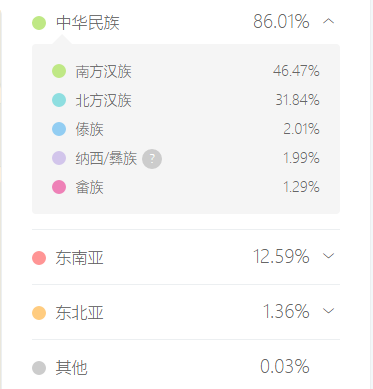Click the gray dot beside 其他
The image size is (373, 389).
[39, 368]
